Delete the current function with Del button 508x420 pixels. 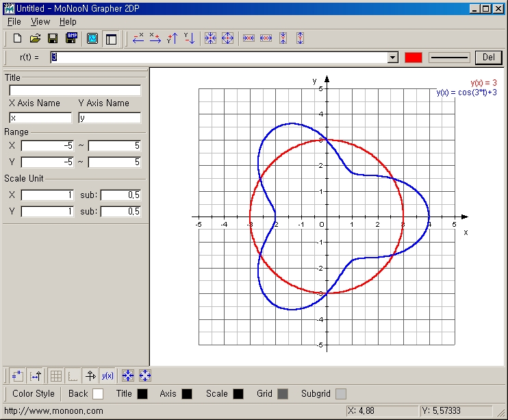tap(489, 58)
